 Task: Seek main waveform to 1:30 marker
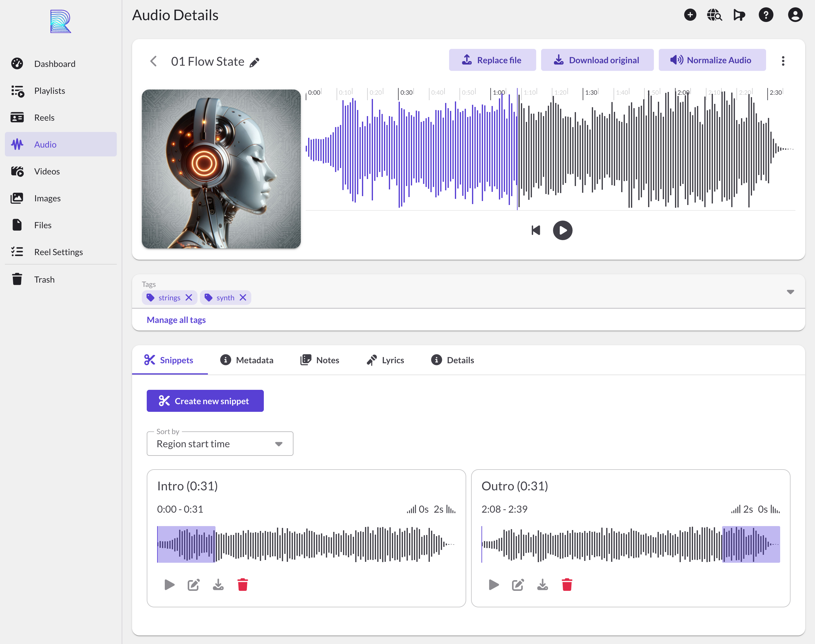click(583, 151)
